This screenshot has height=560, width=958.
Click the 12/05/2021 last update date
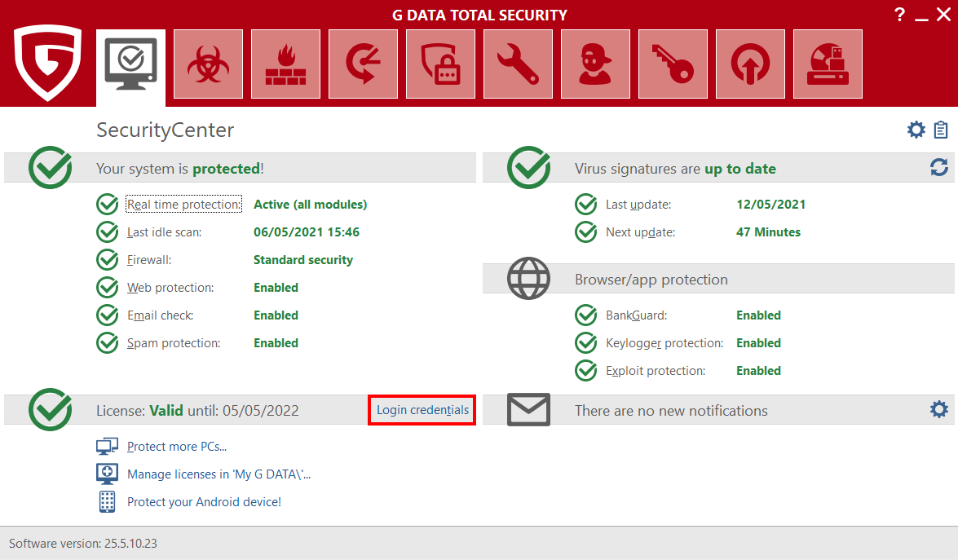[771, 205]
